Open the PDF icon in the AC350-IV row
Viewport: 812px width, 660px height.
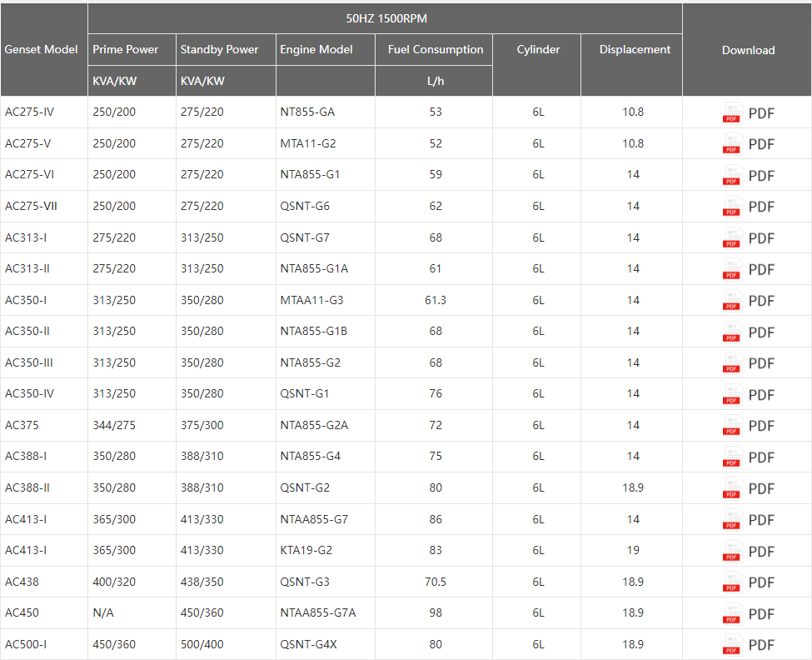click(732, 395)
